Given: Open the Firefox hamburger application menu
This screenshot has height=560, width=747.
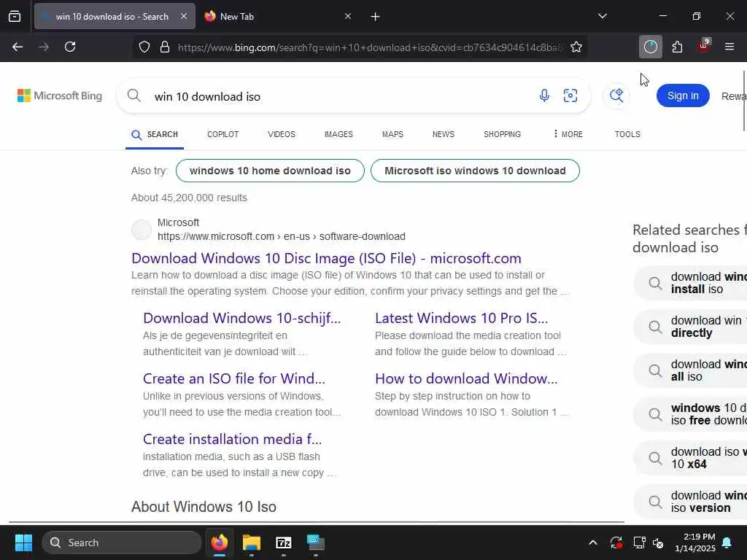Looking at the screenshot, I should 729,47.
